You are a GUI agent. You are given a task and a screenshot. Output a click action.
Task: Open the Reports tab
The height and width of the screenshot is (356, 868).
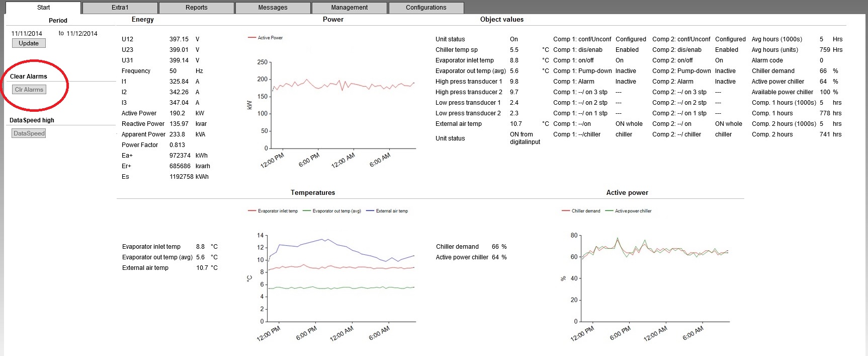click(196, 8)
